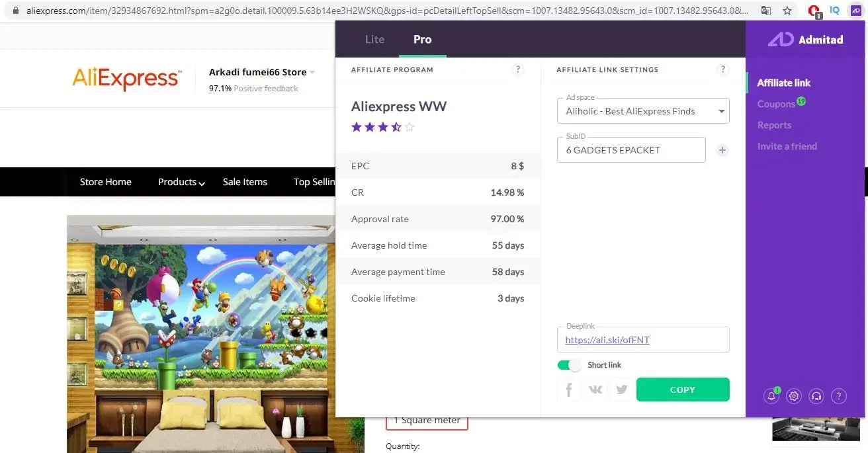Open the Admitad settings gear
Screen dimensions: 868x453
(x=794, y=395)
